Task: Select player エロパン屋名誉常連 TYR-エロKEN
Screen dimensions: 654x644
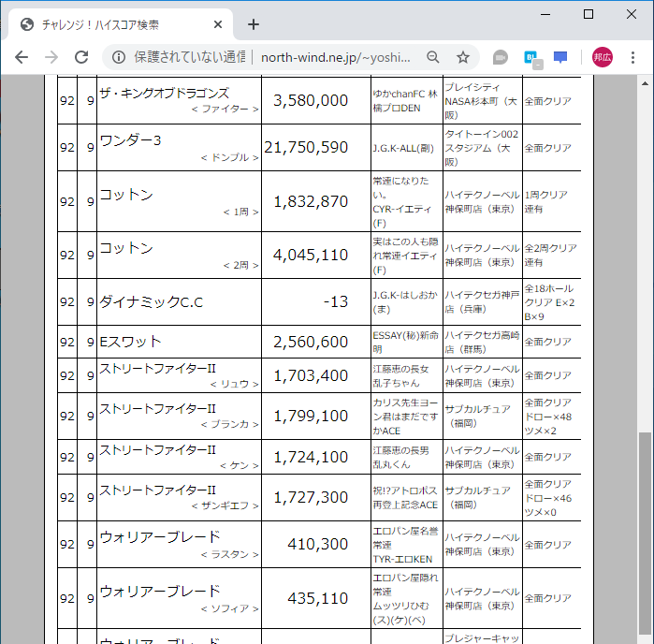Action: pos(405,545)
